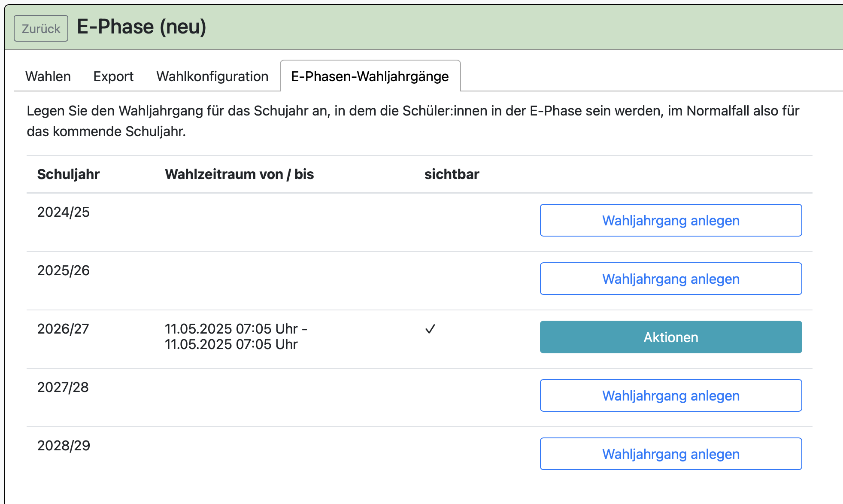
Task: Select the Wahlkonfiguration tab
Action: click(212, 76)
